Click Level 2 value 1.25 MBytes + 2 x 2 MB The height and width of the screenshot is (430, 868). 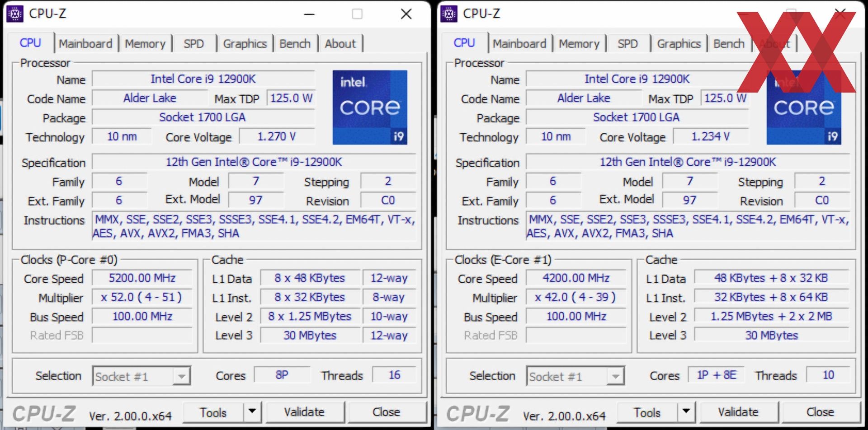coord(771,316)
